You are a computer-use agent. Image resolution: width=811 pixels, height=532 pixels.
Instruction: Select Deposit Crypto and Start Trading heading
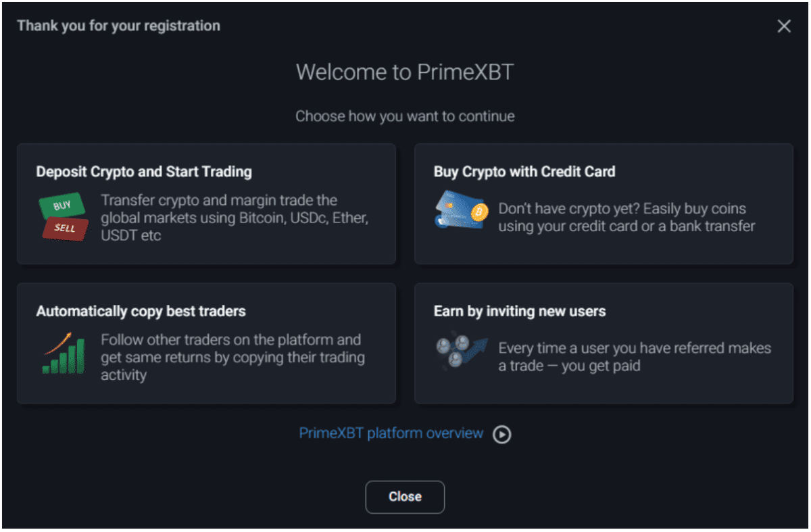point(144,172)
